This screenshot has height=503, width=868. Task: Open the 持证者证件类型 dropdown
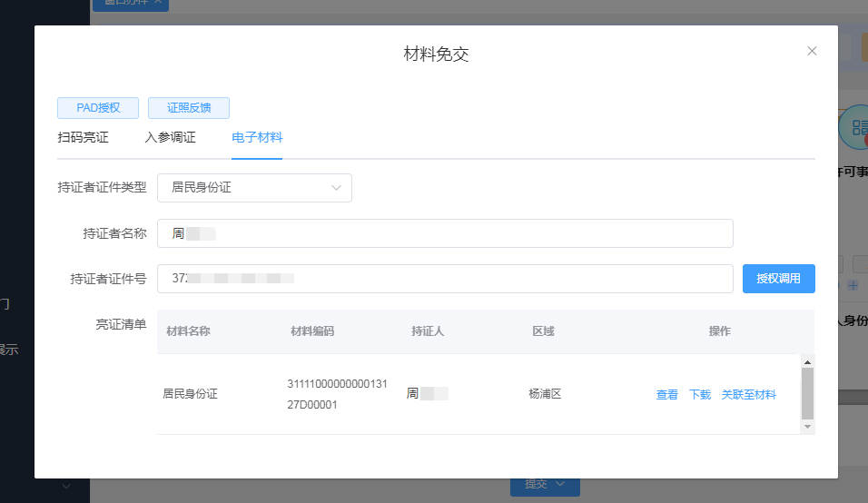[254, 188]
